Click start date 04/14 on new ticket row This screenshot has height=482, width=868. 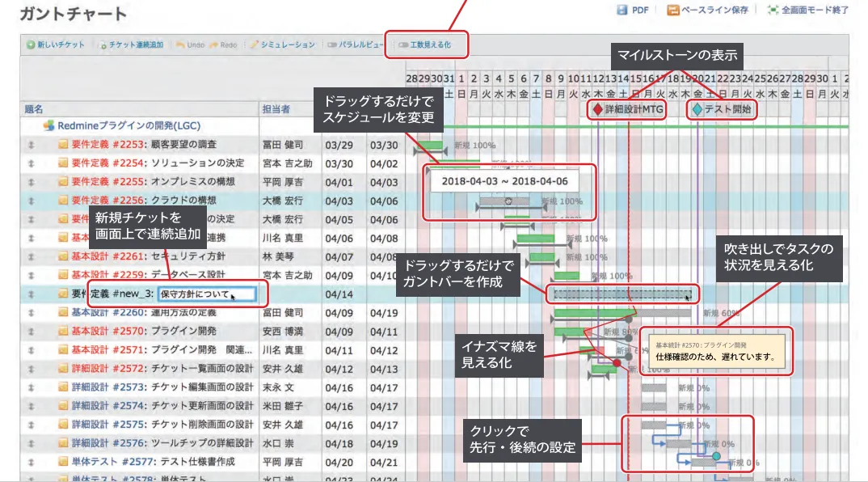click(339, 294)
